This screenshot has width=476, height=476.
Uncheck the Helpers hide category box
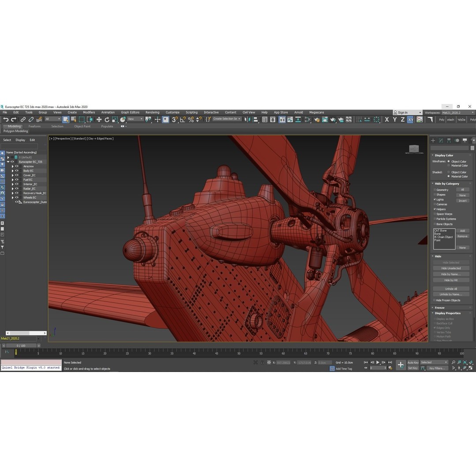[x=435, y=209]
